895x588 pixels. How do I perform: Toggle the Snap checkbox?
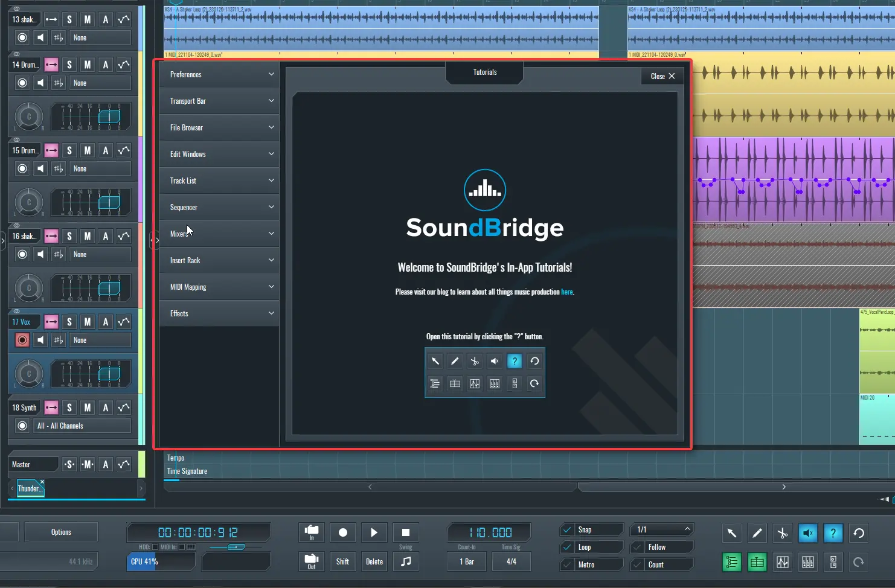(x=567, y=529)
